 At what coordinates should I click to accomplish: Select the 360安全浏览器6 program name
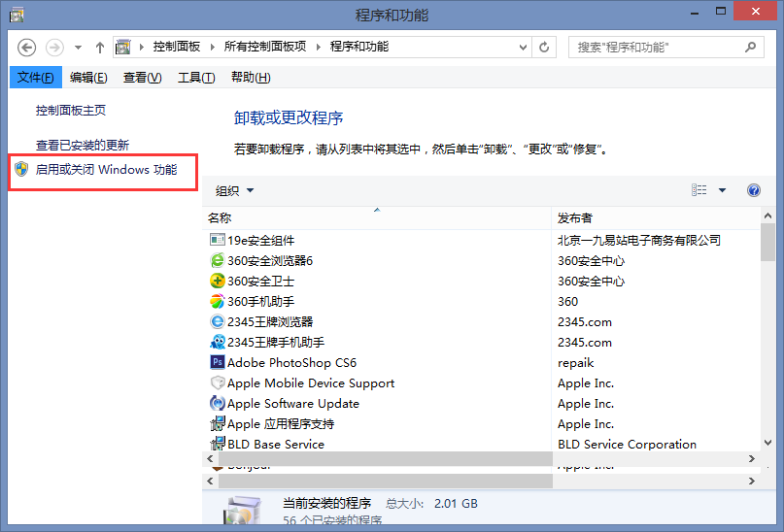(x=270, y=261)
